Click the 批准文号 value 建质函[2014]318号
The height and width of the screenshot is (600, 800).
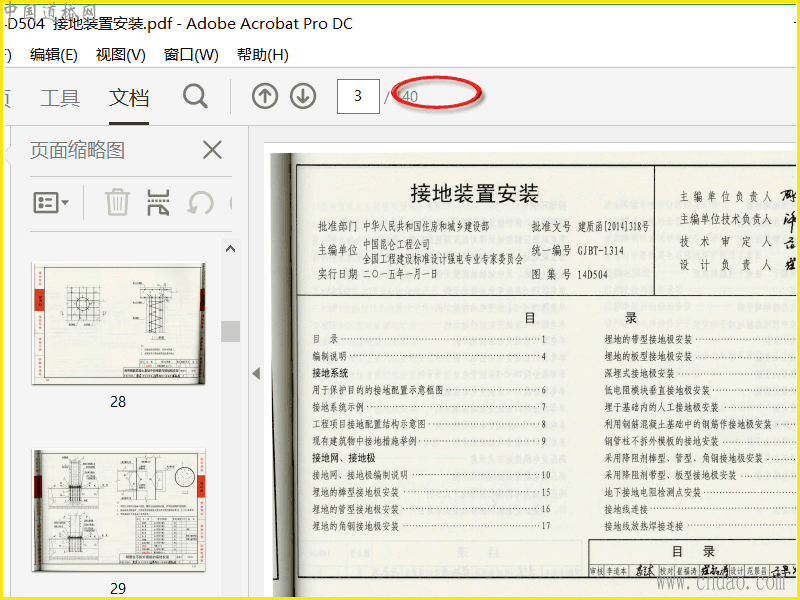coord(613,227)
